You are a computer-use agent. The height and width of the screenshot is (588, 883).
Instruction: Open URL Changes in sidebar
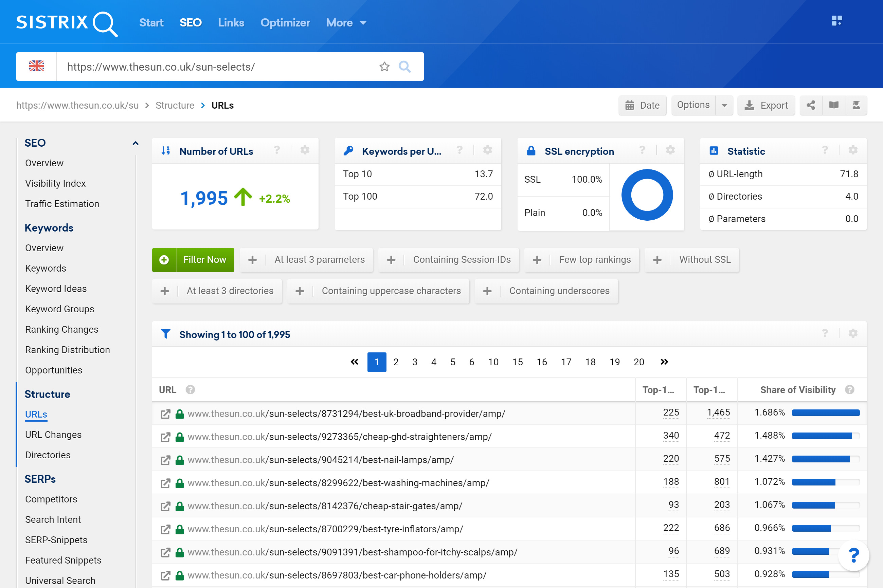(x=53, y=435)
